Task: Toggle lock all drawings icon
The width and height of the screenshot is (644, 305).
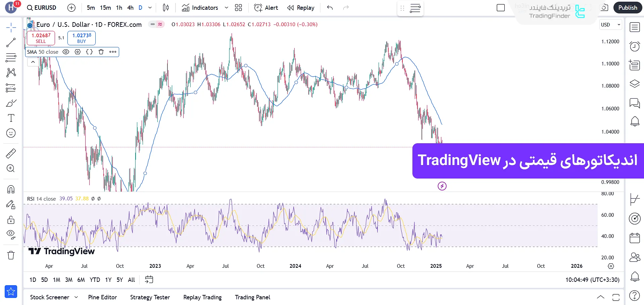Action: point(11,220)
